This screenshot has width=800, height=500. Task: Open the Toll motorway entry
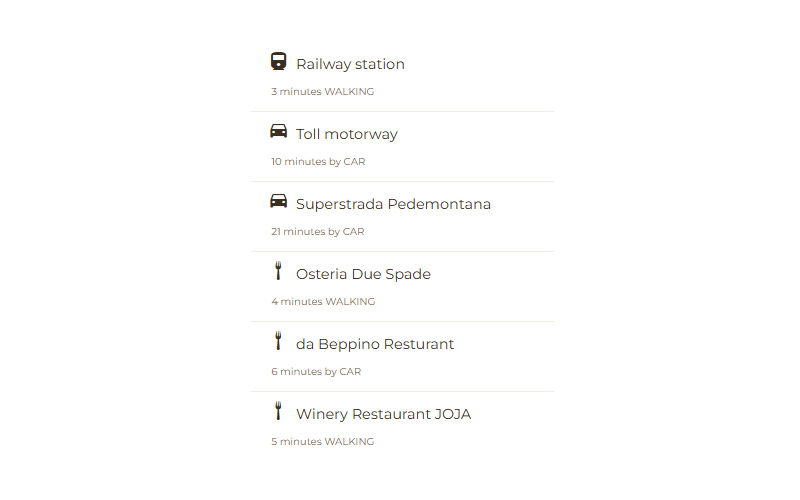(x=347, y=134)
